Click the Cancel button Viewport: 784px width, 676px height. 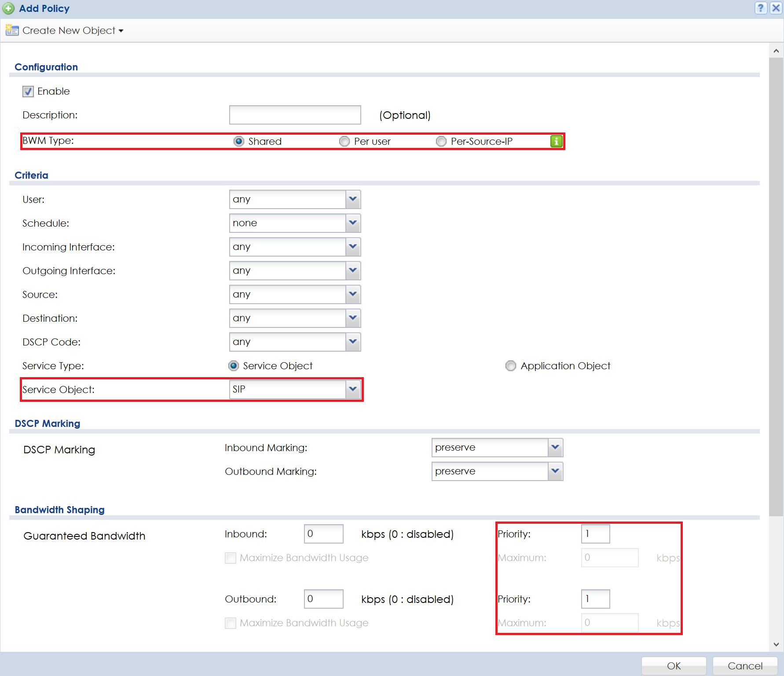(745, 666)
